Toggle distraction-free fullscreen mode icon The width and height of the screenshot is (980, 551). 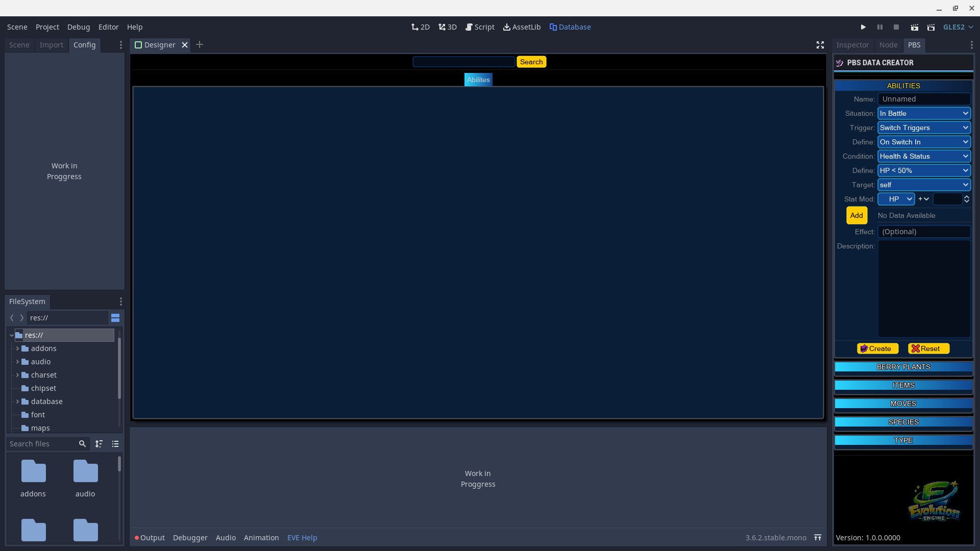(x=820, y=45)
